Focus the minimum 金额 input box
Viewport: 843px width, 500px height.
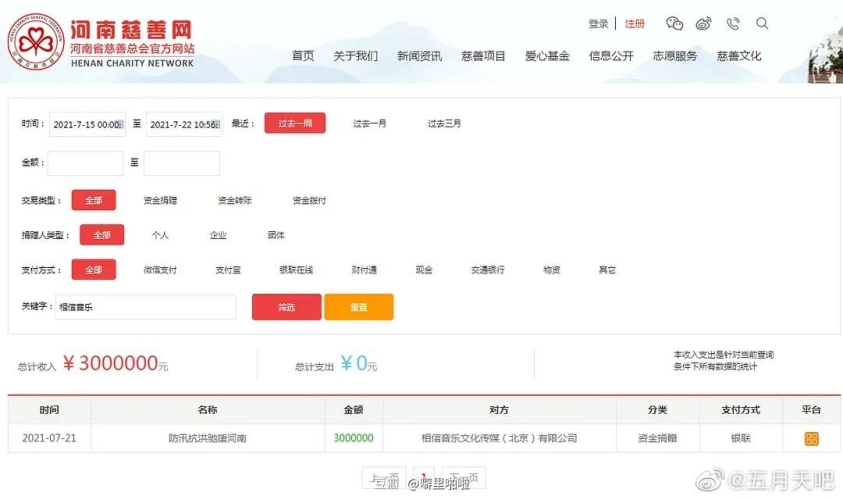tap(85, 163)
